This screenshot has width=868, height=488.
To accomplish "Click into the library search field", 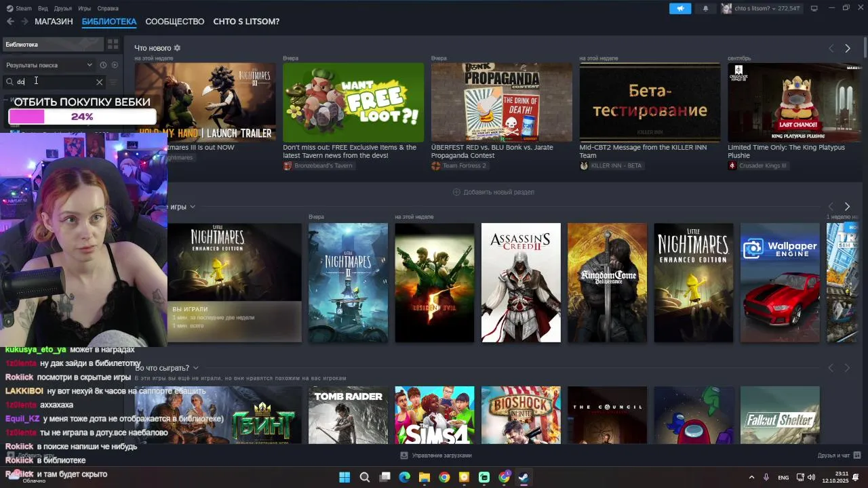I will click(x=56, y=82).
